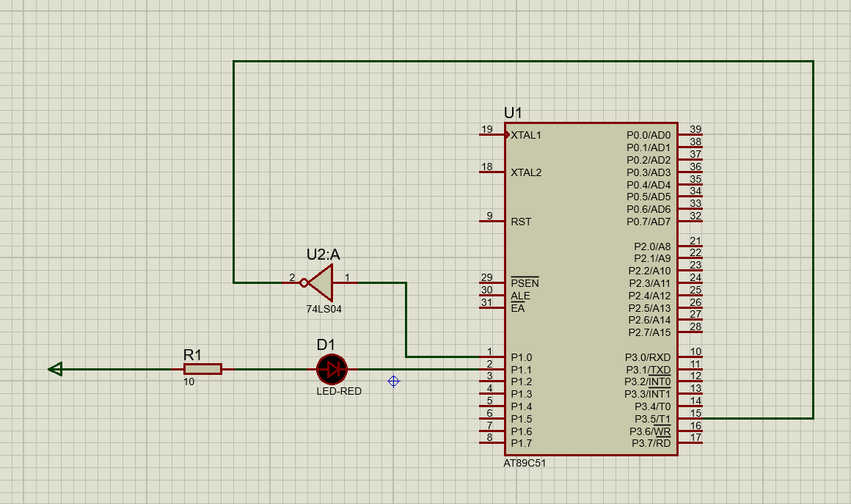Click the P1.4 pin label
The width and height of the screenshot is (851, 504).
coord(521,407)
